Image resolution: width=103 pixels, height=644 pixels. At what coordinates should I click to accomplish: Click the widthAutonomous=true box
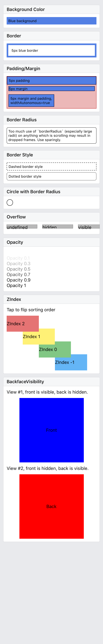pyautogui.click(x=31, y=100)
